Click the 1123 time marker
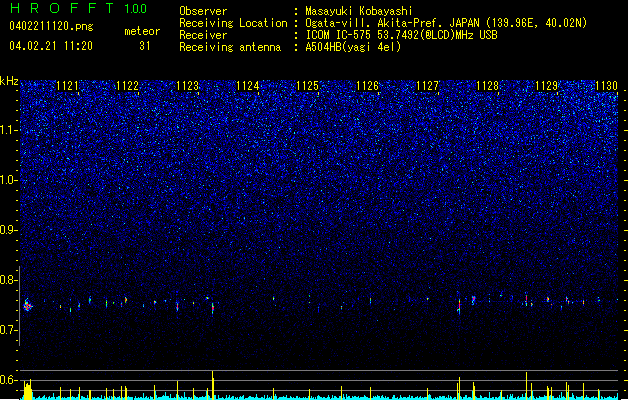The width and height of the screenshot is (629, 400). [187, 86]
